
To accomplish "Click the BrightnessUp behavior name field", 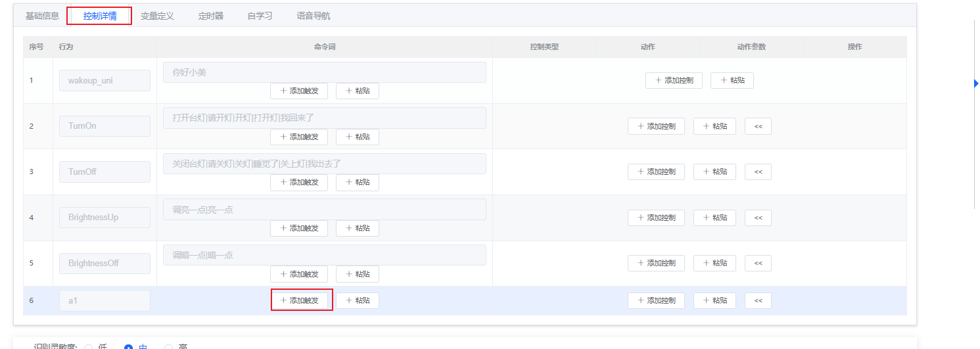I will coord(105,218).
